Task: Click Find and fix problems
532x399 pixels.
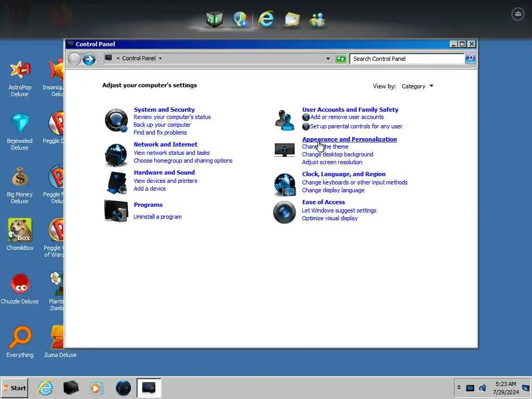Action: click(x=160, y=132)
